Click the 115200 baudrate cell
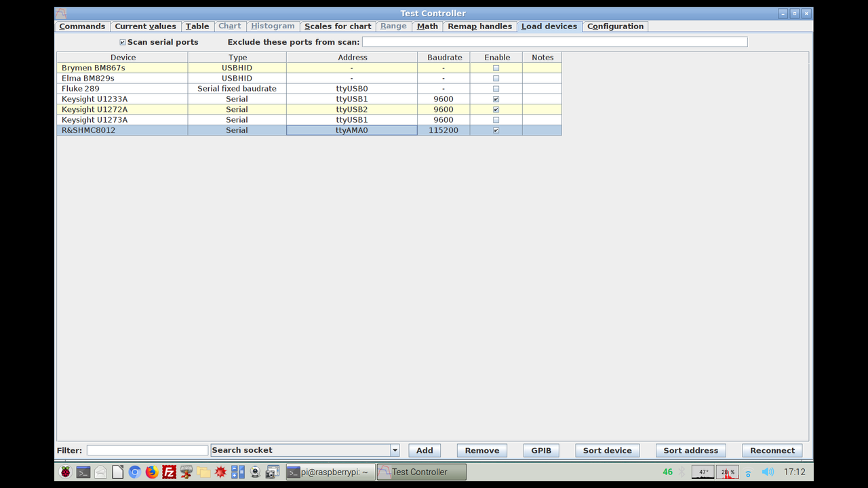The height and width of the screenshot is (488, 868). (x=443, y=130)
